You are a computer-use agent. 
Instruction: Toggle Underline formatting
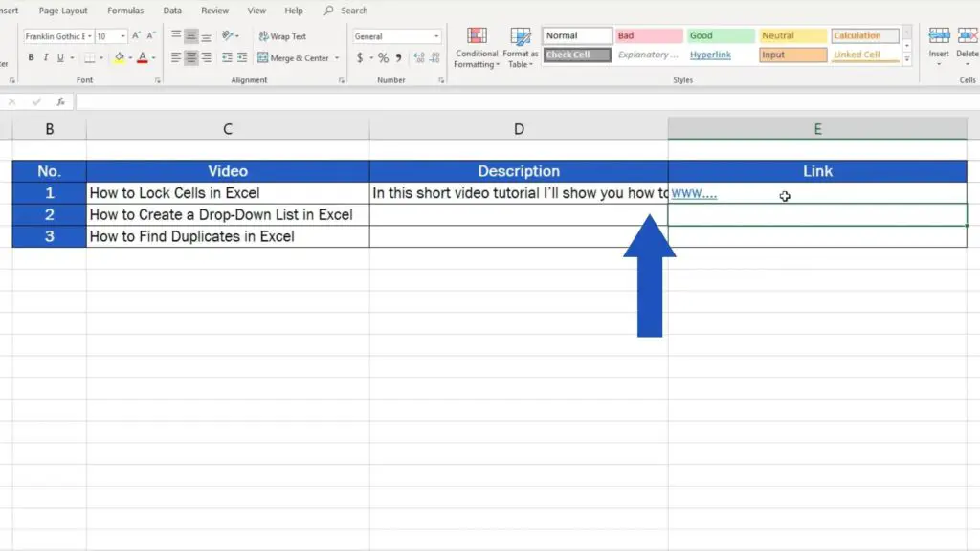(59, 58)
